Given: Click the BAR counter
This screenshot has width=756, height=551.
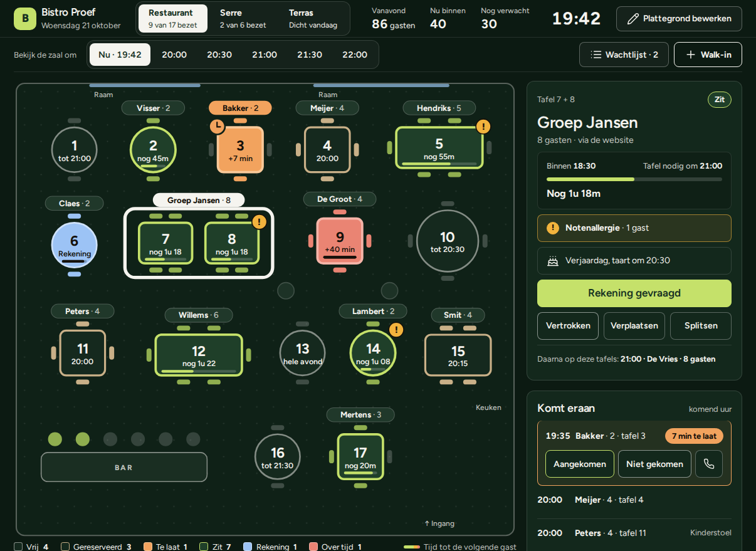Looking at the screenshot, I should click(x=124, y=467).
